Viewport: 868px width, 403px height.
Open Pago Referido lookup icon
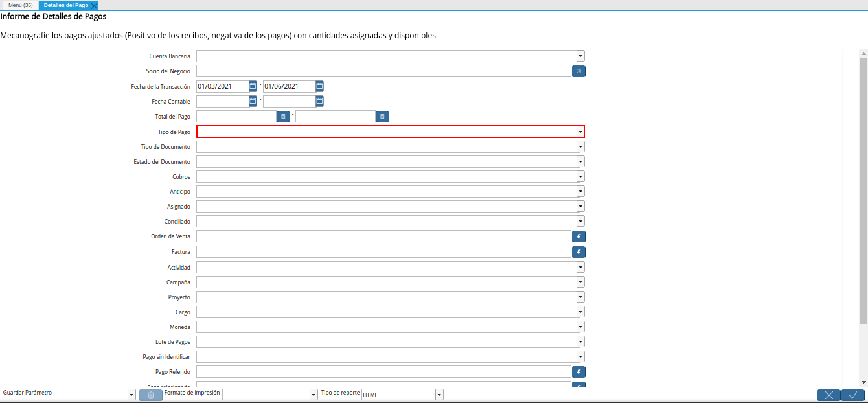click(578, 372)
